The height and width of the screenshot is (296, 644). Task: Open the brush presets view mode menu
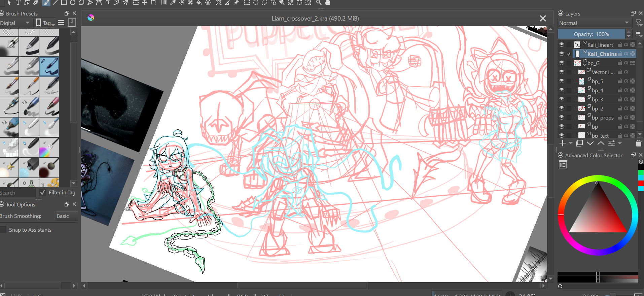(61, 23)
